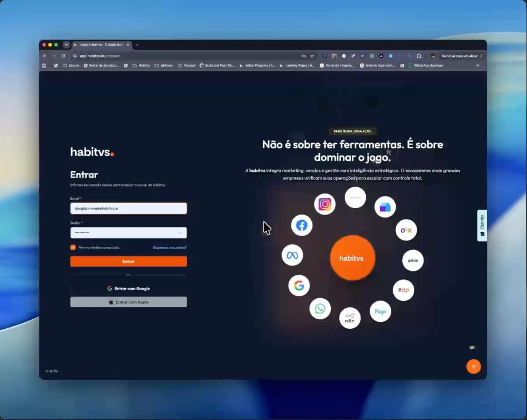The width and height of the screenshot is (527, 420).
Task: Show the password in the Senha field
Action: tap(180, 233)
